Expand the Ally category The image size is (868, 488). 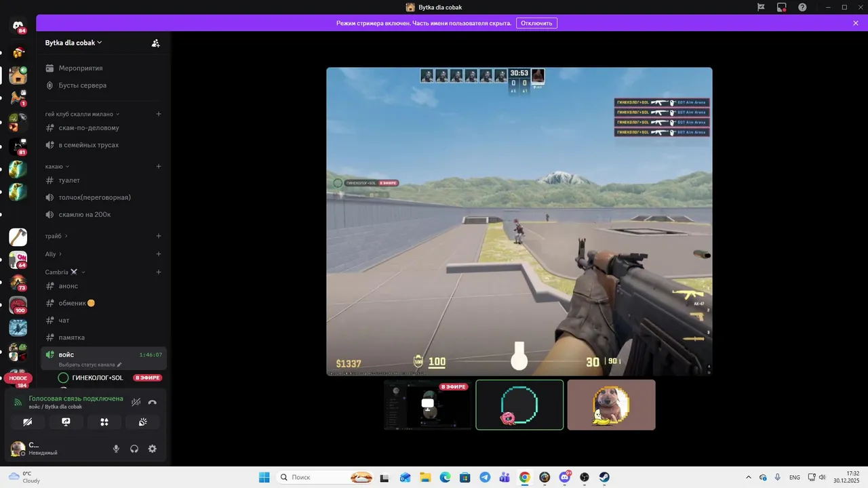(54, 254)
